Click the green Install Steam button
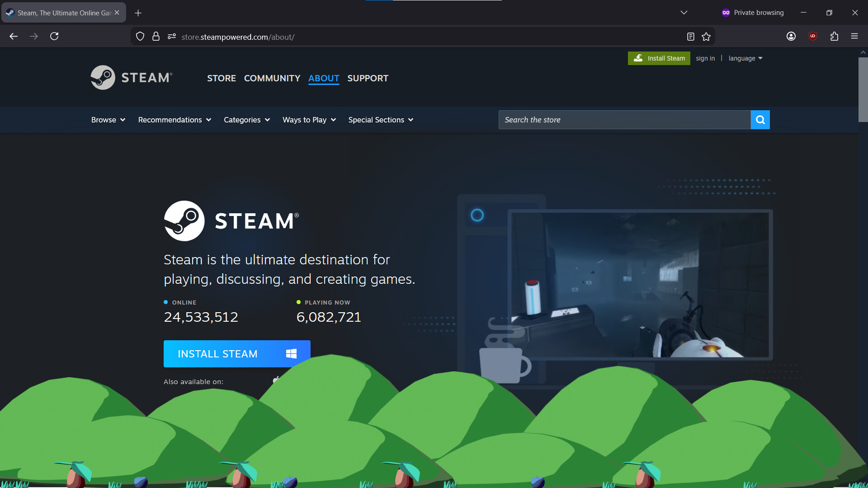The image size is (868, 488). pos(659,58)
